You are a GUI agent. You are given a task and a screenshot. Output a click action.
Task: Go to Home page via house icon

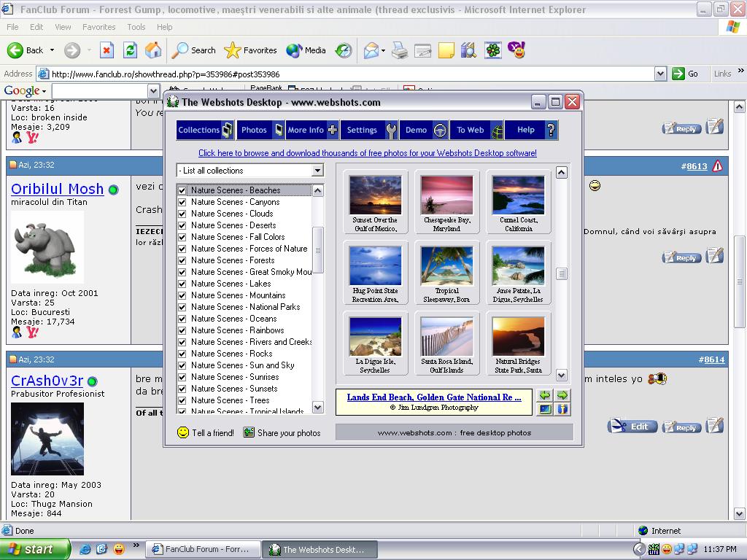coord(153,50)
